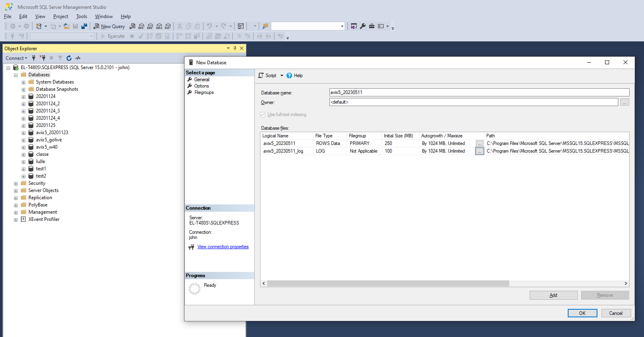This screenshot has width=644, height=337.
Task: Click the Add button for database files
Action: (553, 295)
